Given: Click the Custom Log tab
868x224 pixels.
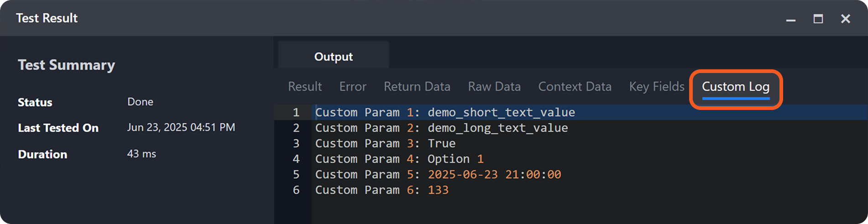Looking at the screenshot, I should (735, 87).
